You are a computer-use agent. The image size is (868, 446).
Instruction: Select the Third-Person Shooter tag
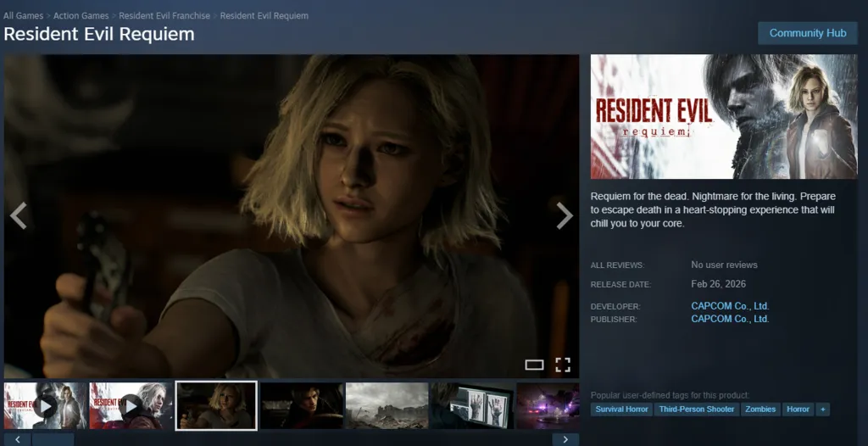coord(697,410)
